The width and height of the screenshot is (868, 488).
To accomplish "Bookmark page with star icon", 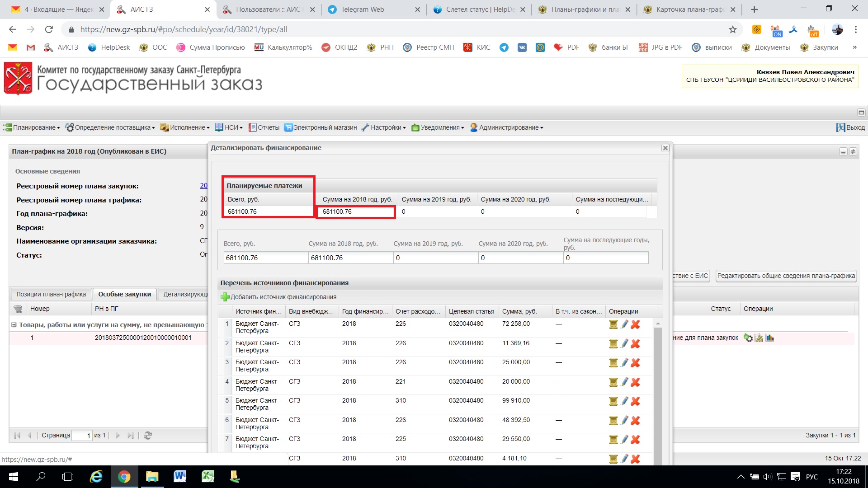I will [x=732, y=29].
